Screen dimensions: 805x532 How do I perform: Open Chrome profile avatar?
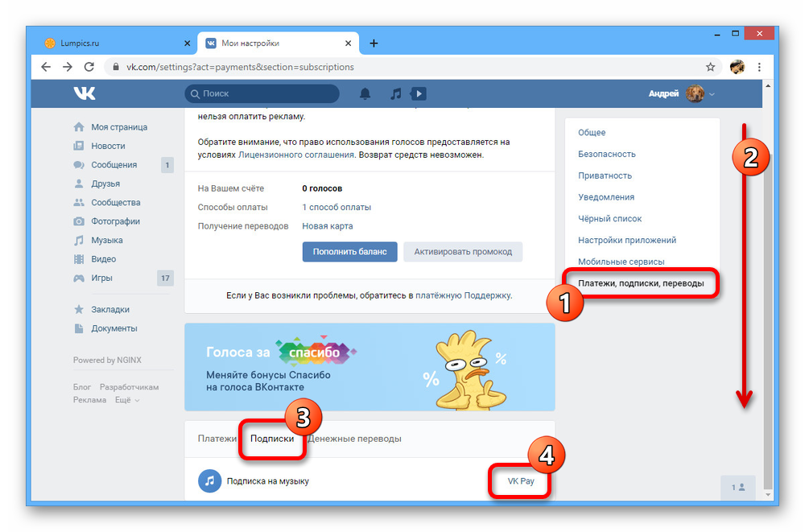[x=737, y=67]
